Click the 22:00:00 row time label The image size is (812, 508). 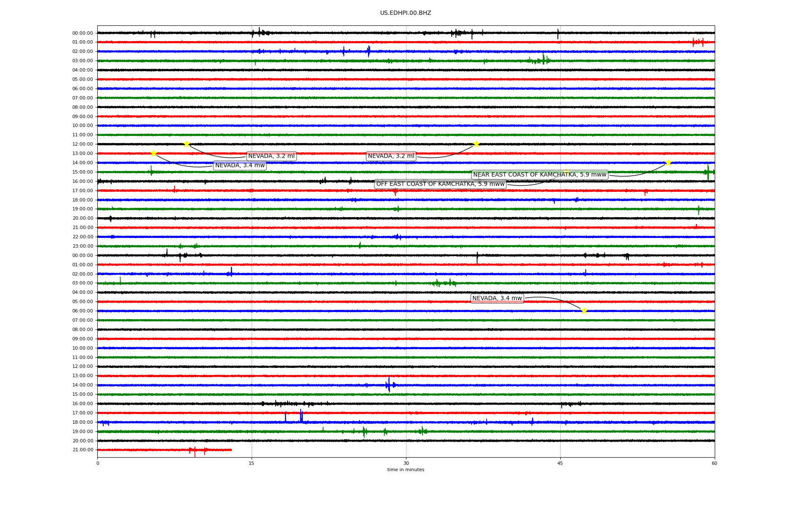(82, 237)
